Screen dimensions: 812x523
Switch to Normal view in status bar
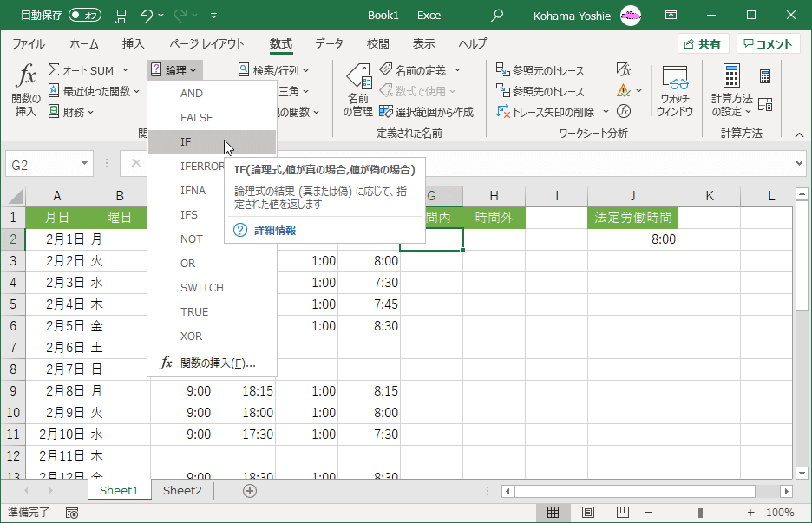pos(553,512)
